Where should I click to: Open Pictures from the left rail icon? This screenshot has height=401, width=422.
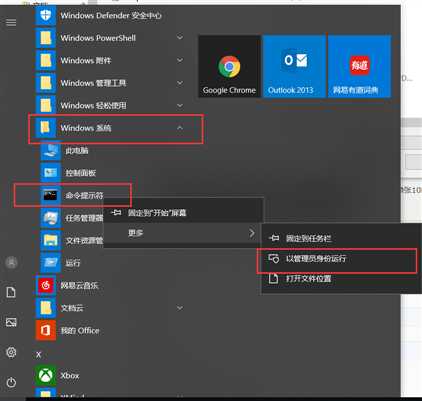coord(11,322)
